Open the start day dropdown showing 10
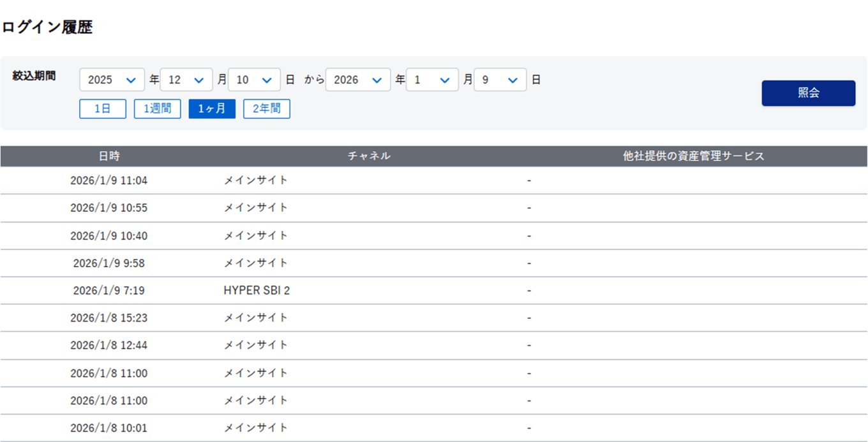The height and width of the screenshot is (442, 868). click(254, 80)
